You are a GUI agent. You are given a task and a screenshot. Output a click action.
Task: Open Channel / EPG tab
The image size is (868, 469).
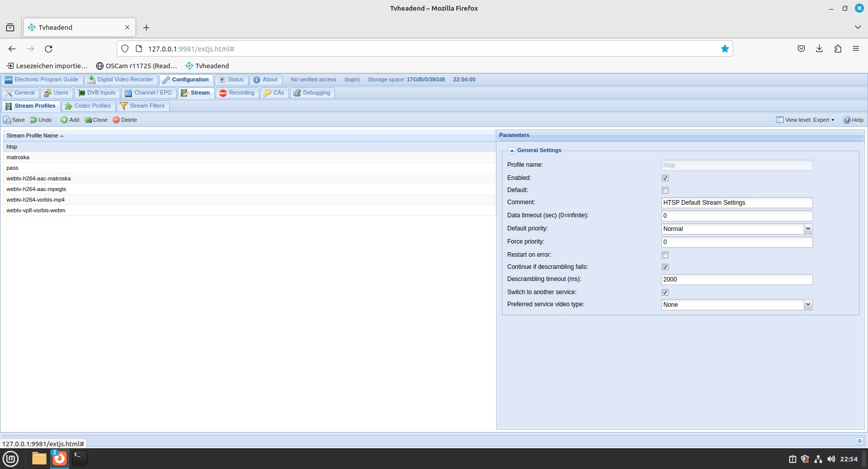point(149,93)
